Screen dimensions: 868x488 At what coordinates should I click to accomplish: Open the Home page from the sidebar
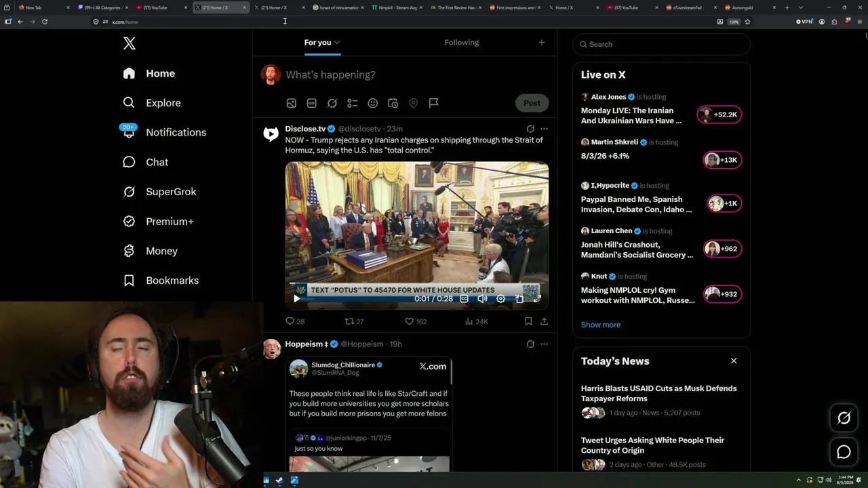(x=149, y=73)
